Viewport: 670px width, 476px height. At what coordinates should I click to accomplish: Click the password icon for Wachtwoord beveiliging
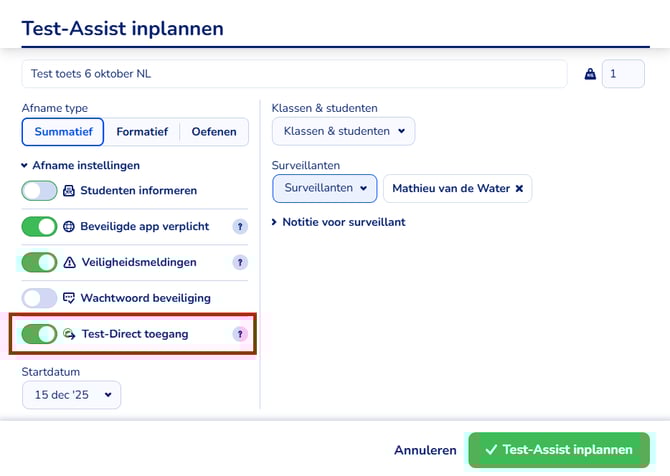point(69,298)
